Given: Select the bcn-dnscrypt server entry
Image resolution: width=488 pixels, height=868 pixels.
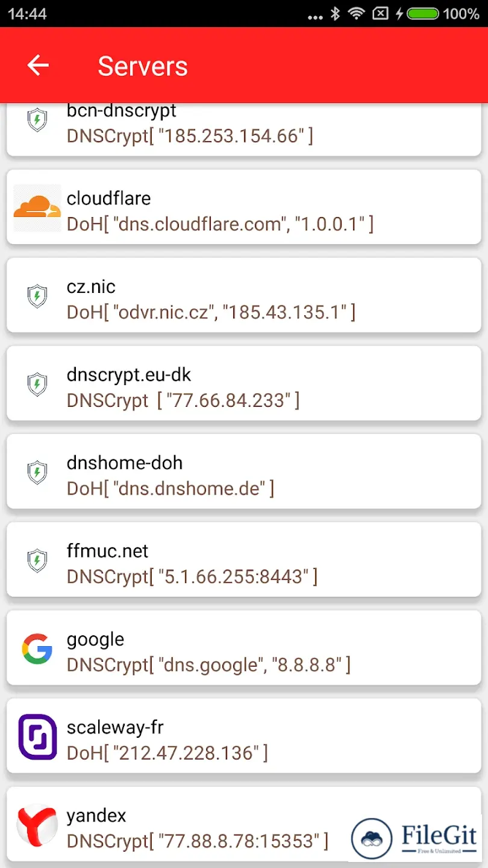Looking at the screenshot, I should click(244, 130).
